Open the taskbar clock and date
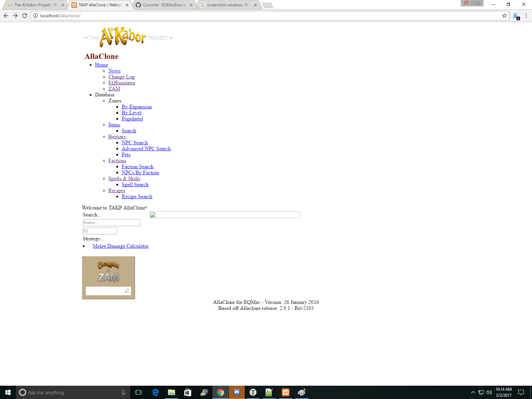 pos(503,392)
